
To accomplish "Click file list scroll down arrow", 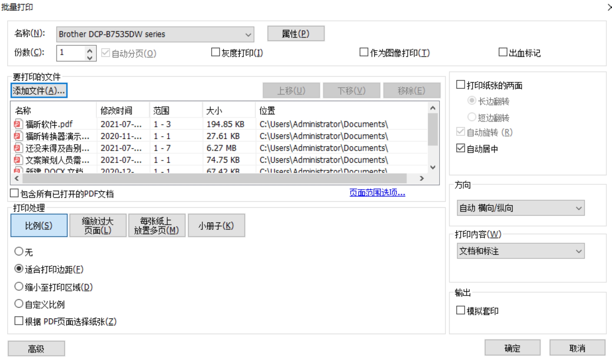I will [x=433, y=167].
